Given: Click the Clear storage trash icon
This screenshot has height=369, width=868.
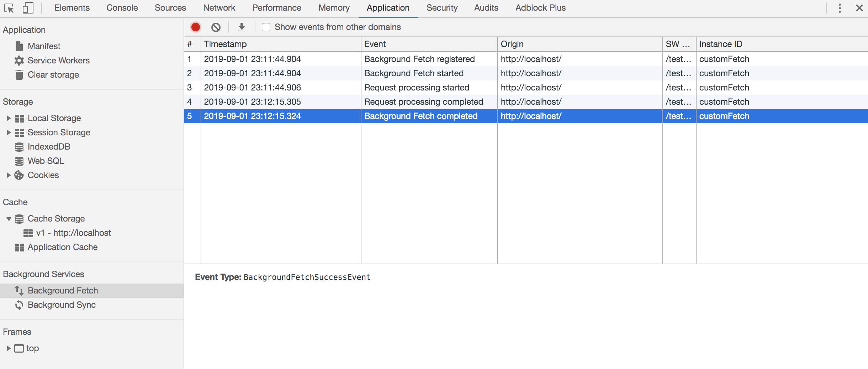Looking at the screenshot, I should 19,74.
